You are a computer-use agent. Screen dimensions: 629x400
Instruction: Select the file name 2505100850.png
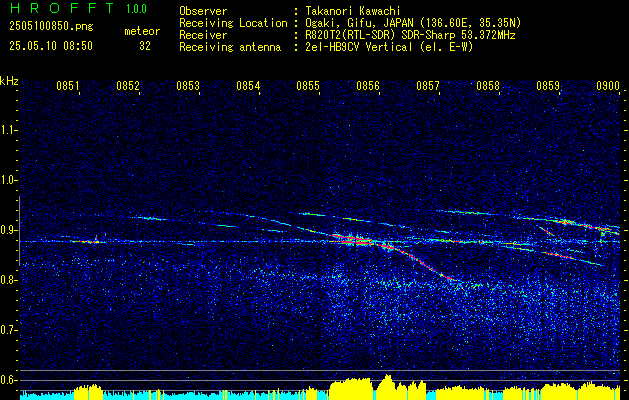pos(51,27)
